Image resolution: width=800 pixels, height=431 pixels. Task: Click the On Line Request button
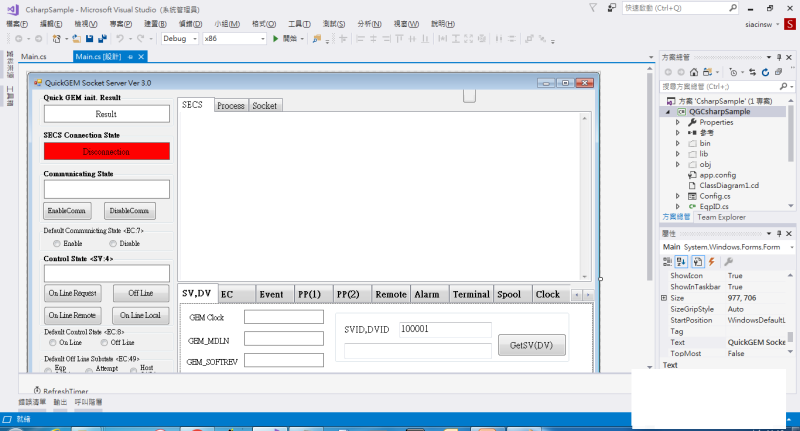click(x=72, y=293)
